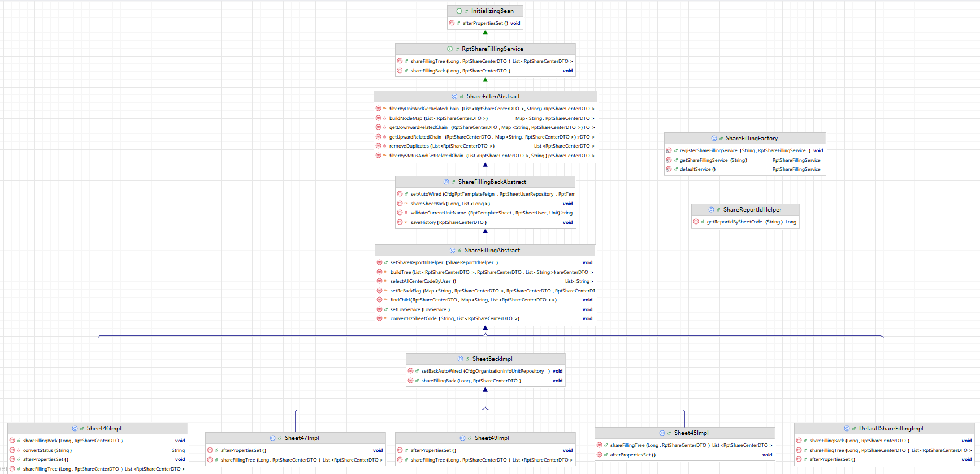Click method icon of registerShareFillingService row
Screen dimensions: 980x474
669,150
